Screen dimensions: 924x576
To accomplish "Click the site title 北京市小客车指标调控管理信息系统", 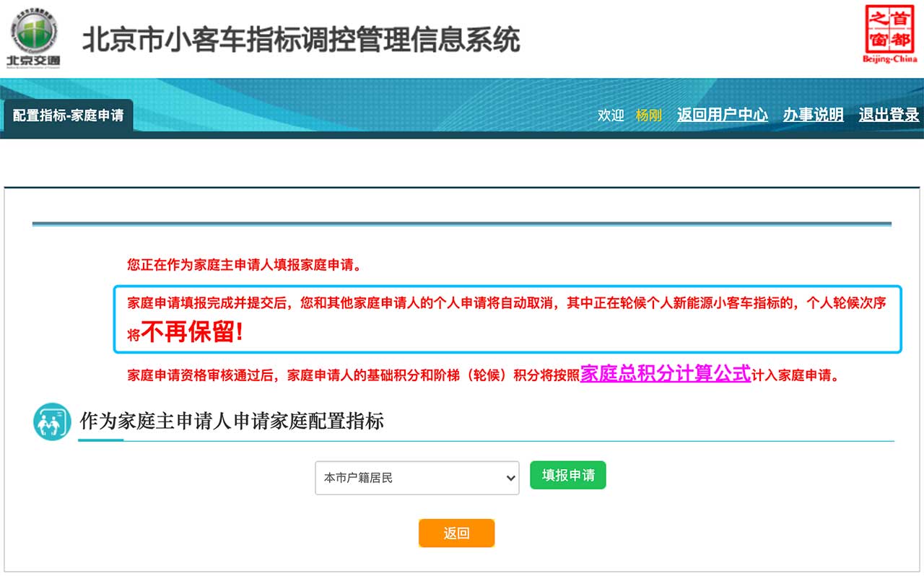I will click(301, 40).
